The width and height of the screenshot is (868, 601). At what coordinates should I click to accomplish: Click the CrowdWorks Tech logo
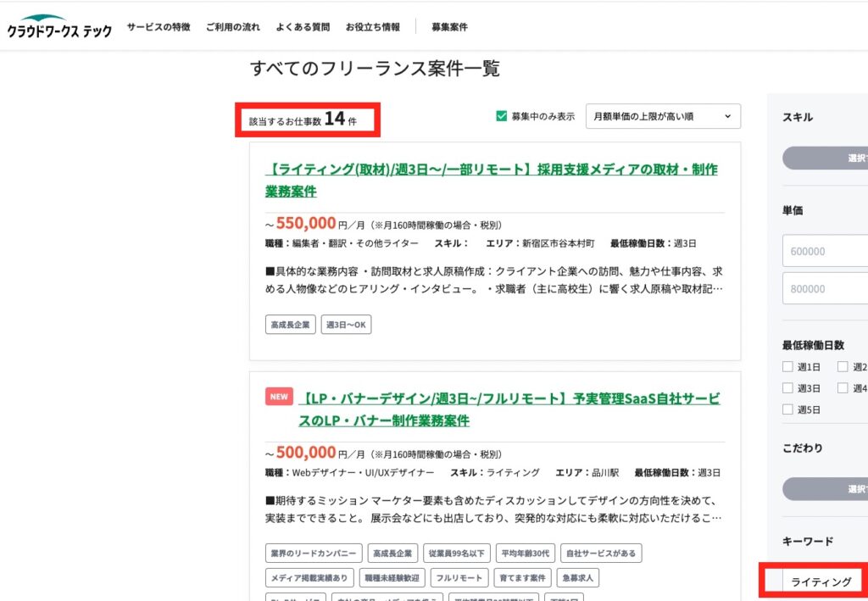click(x=59, y=27)
